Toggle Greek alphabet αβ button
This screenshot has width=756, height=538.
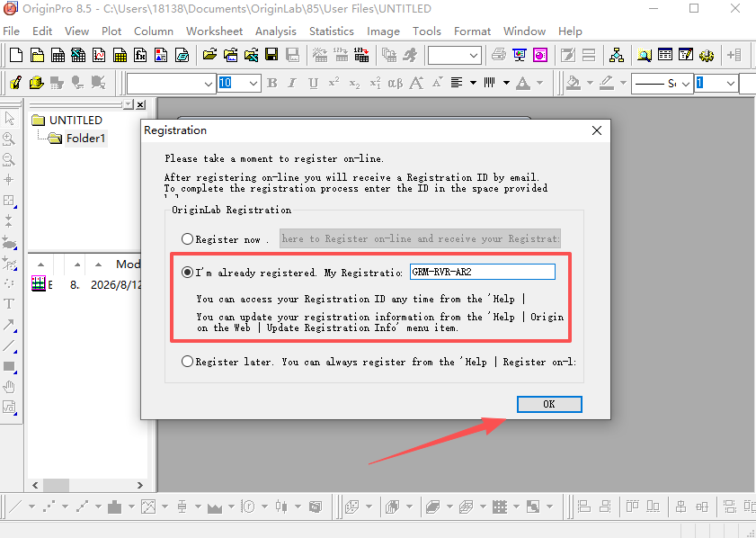coord(396,83)
